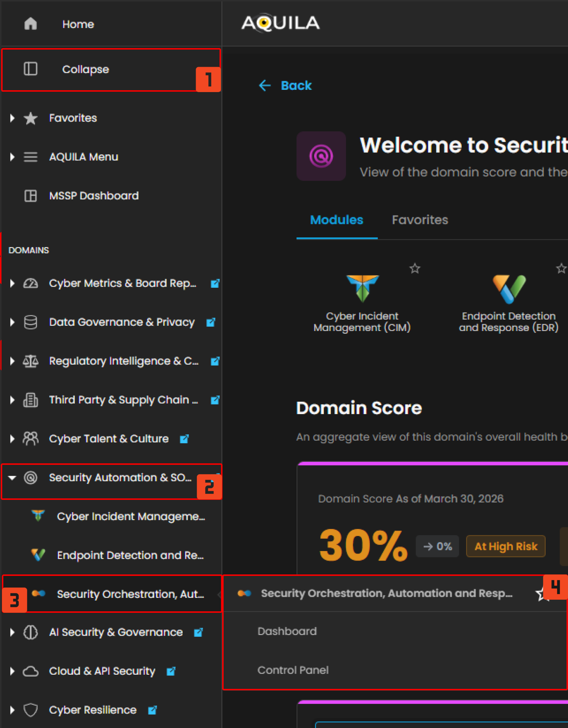Expand the Cyber Metrics & Board Rep... domain arrow
568x728 pixels.
(12, 283)
